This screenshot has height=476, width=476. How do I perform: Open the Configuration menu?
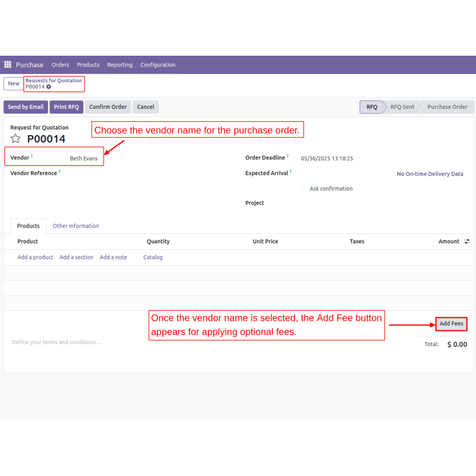tap(158, 65)
